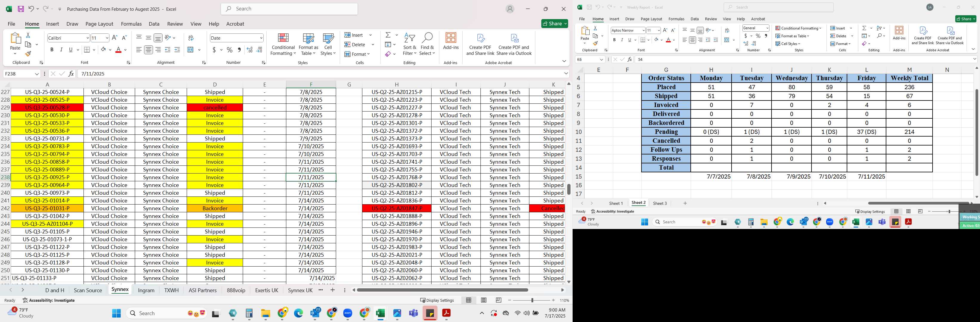Image resolution: width=980 pixels, height=322 pixels.
Task: Switch to Ingram sheet tab
Action: tap(146, 290)
